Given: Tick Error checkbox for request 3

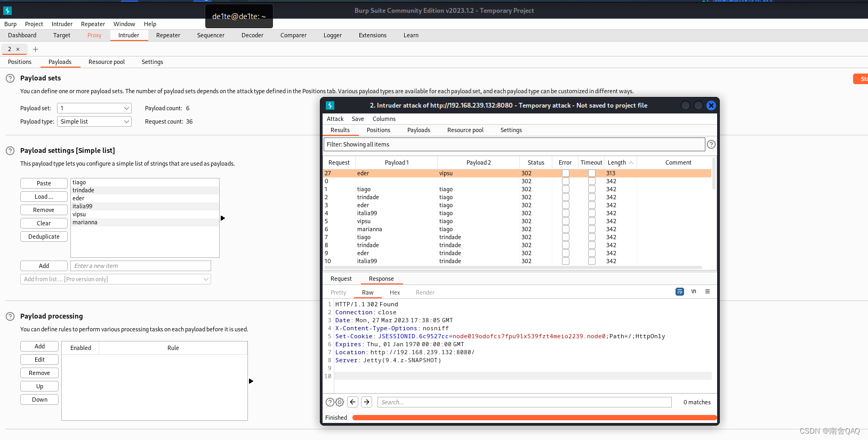Looking at the screenshot, I should point(566,205).
